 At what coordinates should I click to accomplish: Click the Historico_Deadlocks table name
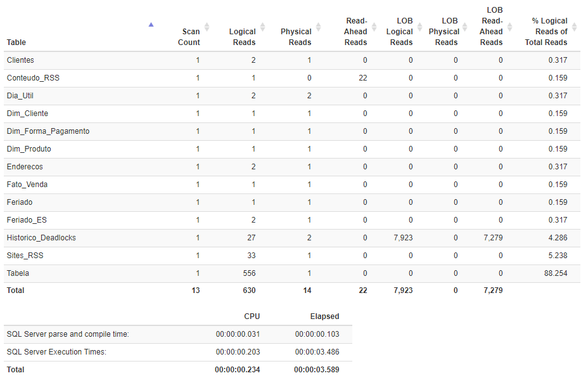pyautogui.click(x=41, y=238)
